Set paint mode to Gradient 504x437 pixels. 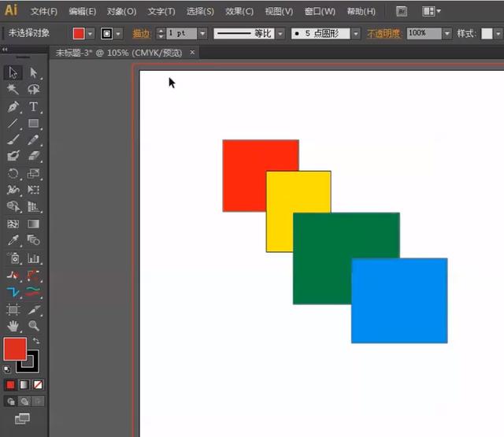[x=24, y=385]
